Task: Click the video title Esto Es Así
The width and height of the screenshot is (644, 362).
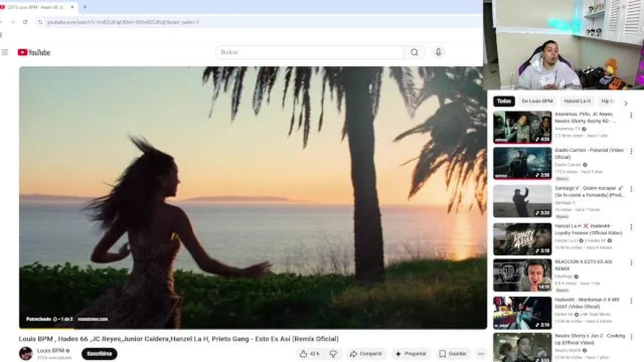Action: [179, 339]
